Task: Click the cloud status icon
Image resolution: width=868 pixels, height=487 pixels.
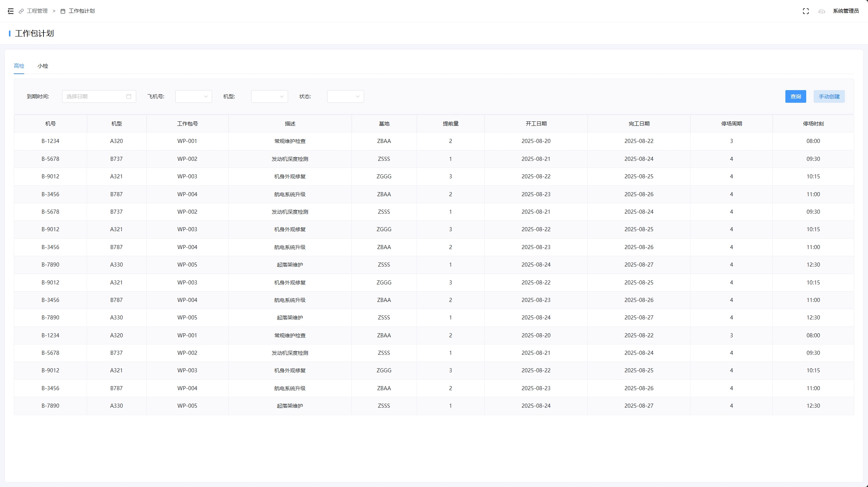Action: coord(822,11)
